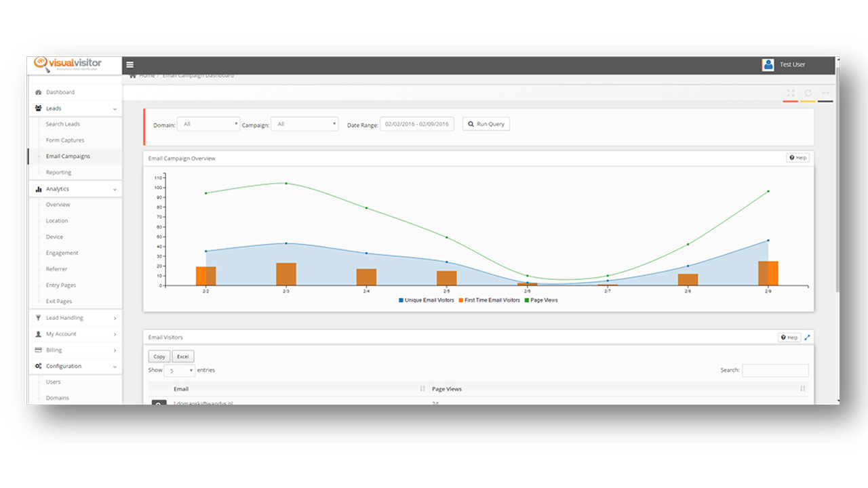This screenshot has height=488, width=868.
Task: Open Search Leads in the sidebar
Action: pyautogui.click(x=62, y=124)
